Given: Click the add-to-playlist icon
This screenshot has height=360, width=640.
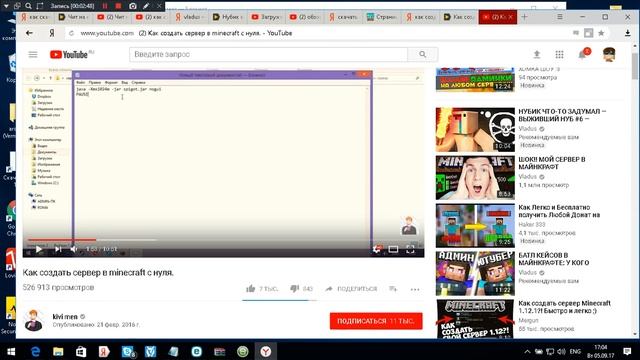Looking at the screenshot, I should (x=393, y=289).
